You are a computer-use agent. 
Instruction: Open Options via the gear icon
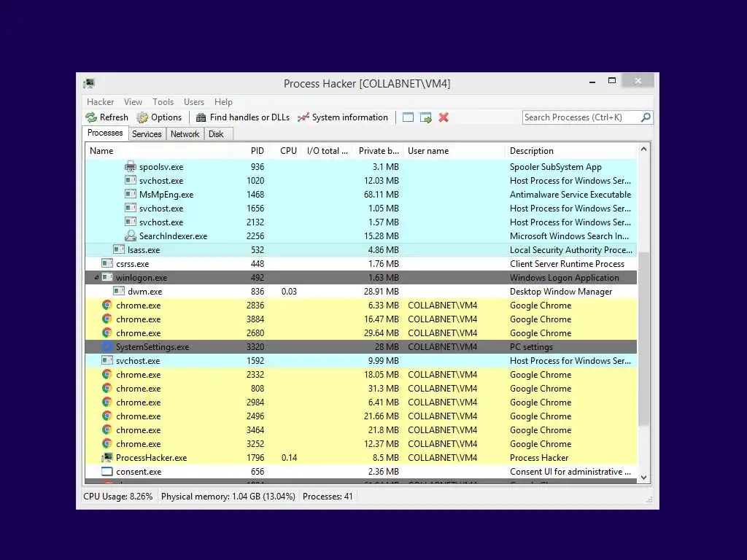(142, 117)
